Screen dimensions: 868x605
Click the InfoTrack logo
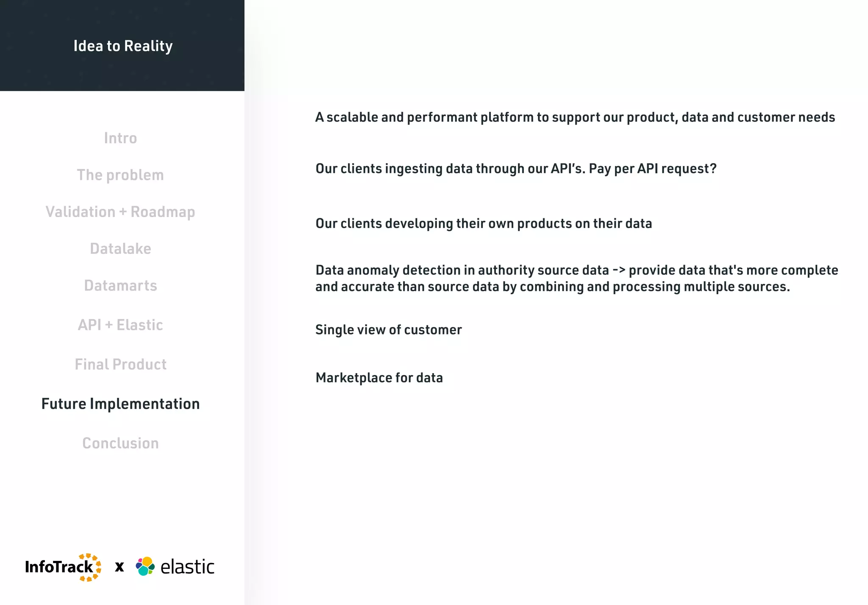63,567
